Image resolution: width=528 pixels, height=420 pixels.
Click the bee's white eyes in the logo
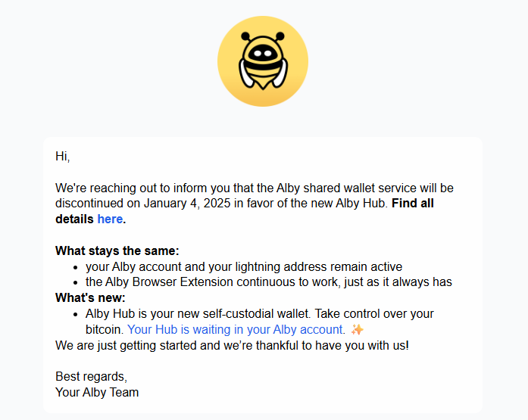263,54
